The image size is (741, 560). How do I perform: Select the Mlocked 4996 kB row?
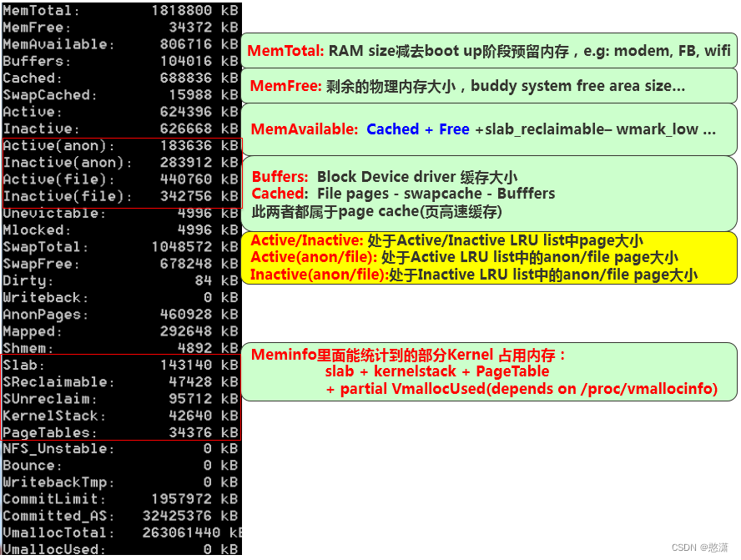[x=120, y=230]
